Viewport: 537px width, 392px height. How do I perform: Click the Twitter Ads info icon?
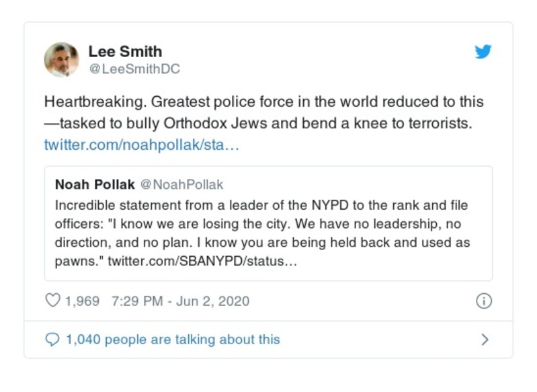(483, 301)
